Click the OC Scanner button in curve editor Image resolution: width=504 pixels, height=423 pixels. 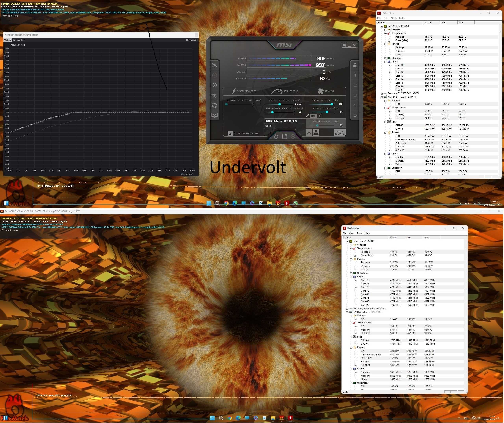tap(192, 40)
